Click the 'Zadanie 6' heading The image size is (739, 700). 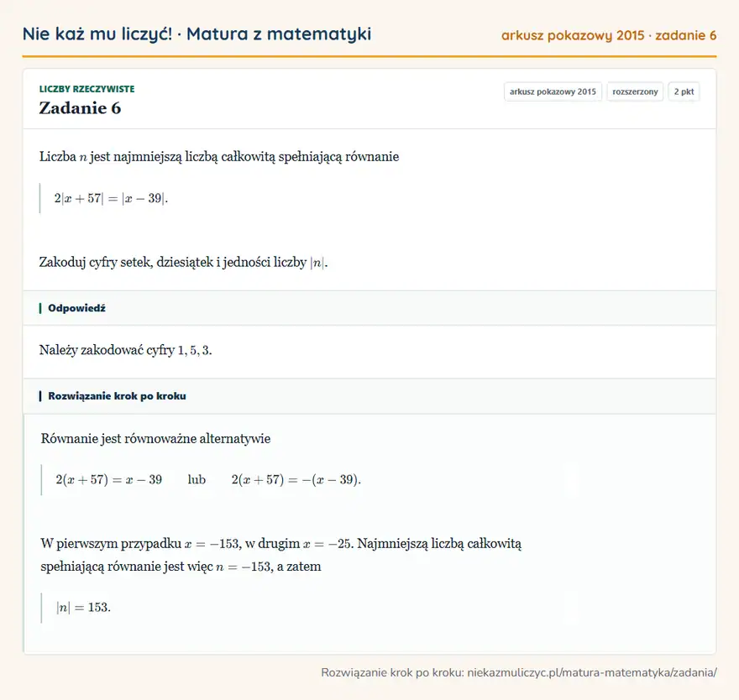(x=80, y=108)
